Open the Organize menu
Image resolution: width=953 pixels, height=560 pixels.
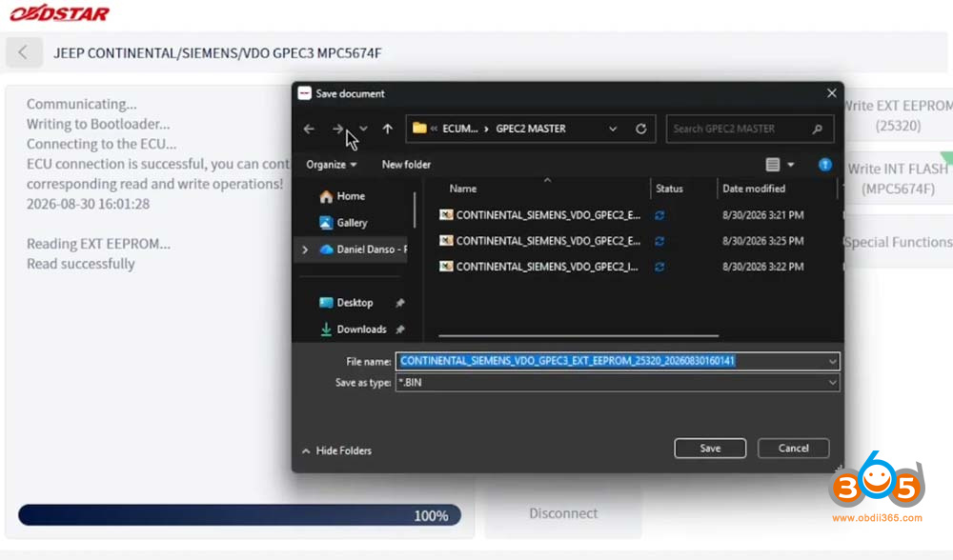pos(332,165)
